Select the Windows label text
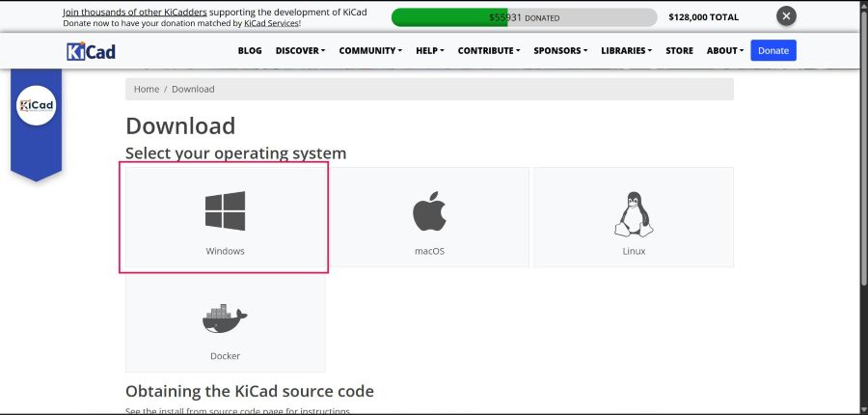 [225, 251]
